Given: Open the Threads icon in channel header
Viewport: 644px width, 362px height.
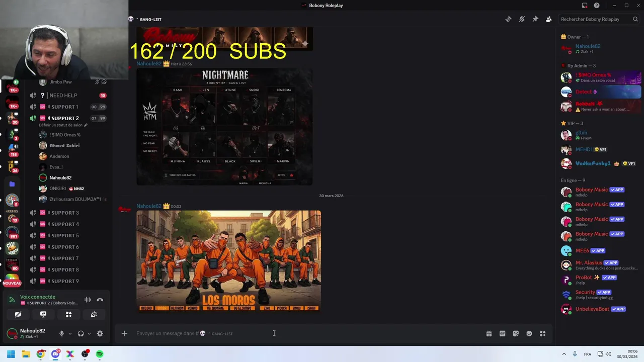Looking at the screenshot, I should pyautogui.click(x=508, y=19).
